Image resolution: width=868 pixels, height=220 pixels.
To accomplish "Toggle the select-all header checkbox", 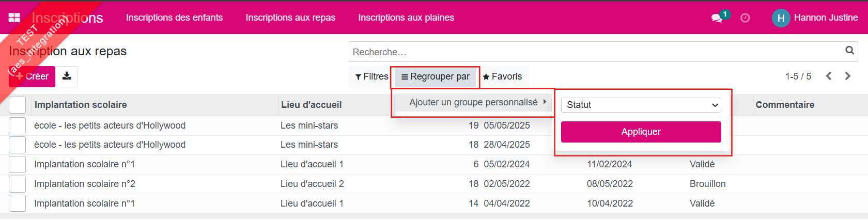I will [x=17, y=105].
